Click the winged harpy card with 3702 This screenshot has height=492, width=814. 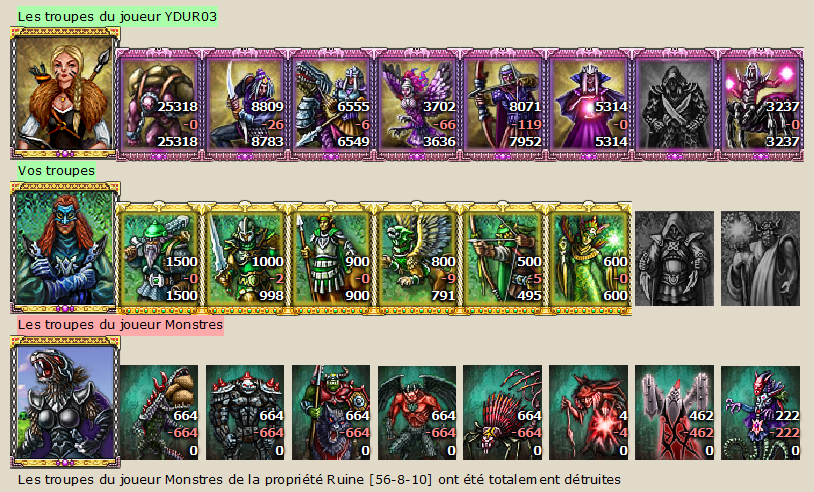click(x=417, y=104)
